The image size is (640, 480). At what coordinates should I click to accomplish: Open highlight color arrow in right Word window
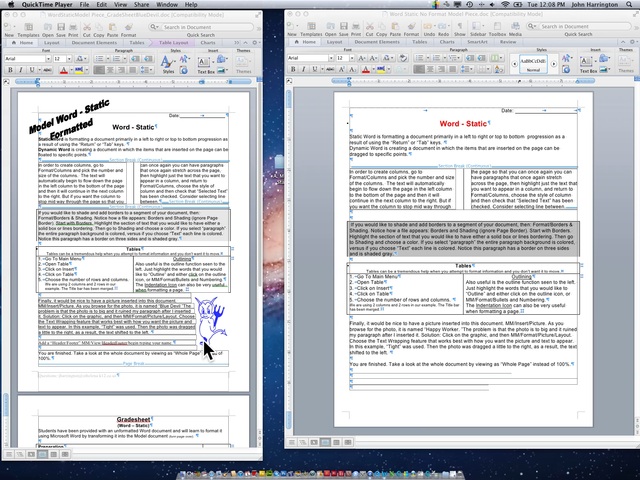[389, 69]
